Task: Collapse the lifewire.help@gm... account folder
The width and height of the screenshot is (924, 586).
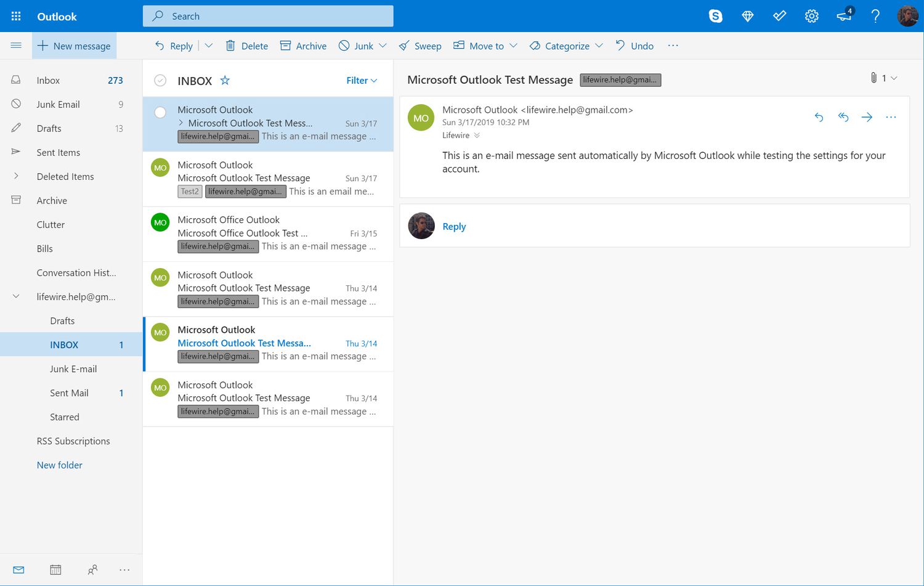Action: (x=16, y=296)
